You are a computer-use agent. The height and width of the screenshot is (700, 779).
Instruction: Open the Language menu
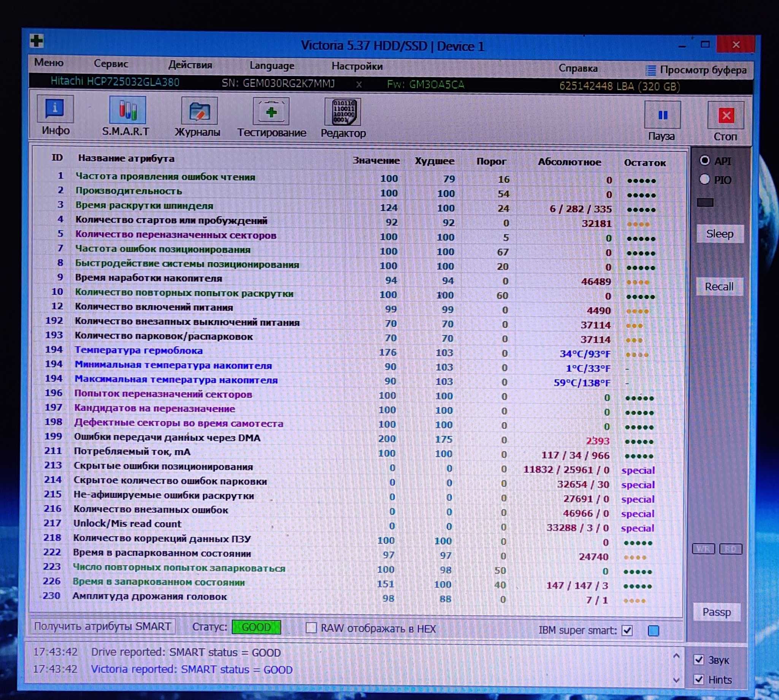(x=272, y=66)
